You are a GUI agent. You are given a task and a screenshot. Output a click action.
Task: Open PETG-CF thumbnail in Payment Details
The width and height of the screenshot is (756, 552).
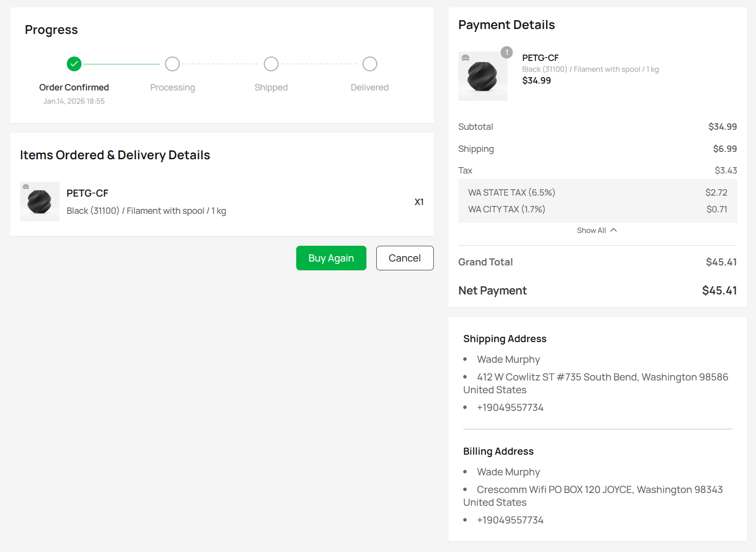[x=482, y=77]
